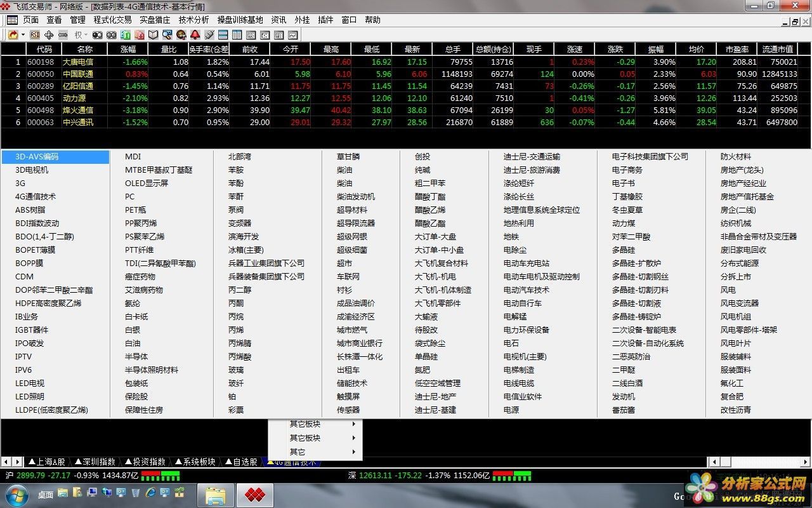Open the 帮助 menu
812x508 pixels.
click(x=373, y=20)
